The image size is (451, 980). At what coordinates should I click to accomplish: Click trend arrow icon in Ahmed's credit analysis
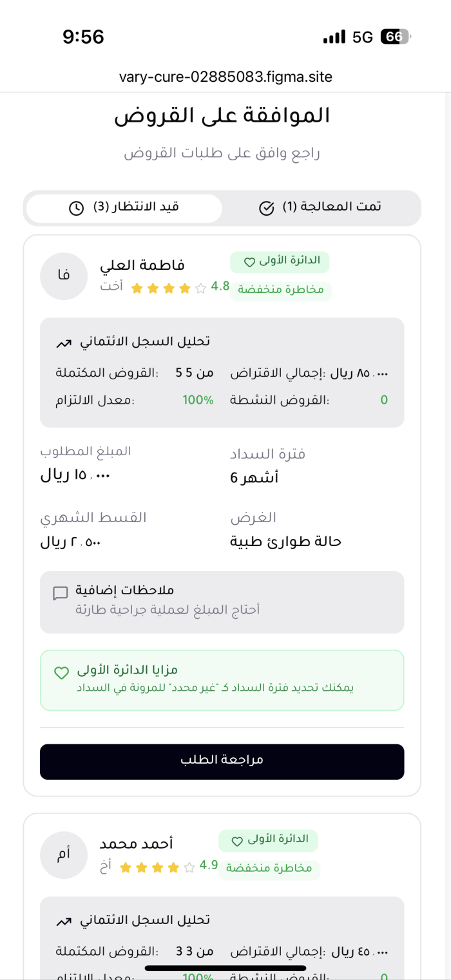[63, 922]
